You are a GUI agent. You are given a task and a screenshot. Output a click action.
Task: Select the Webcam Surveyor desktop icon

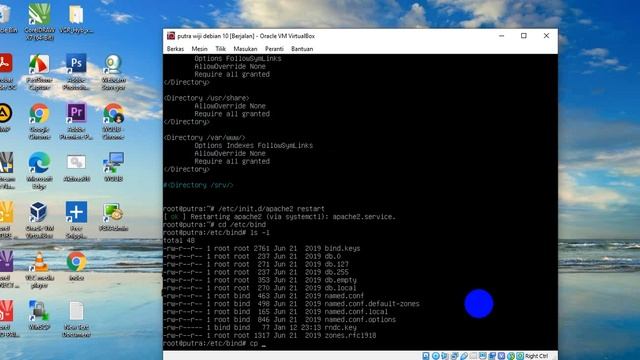pos(113,72)
